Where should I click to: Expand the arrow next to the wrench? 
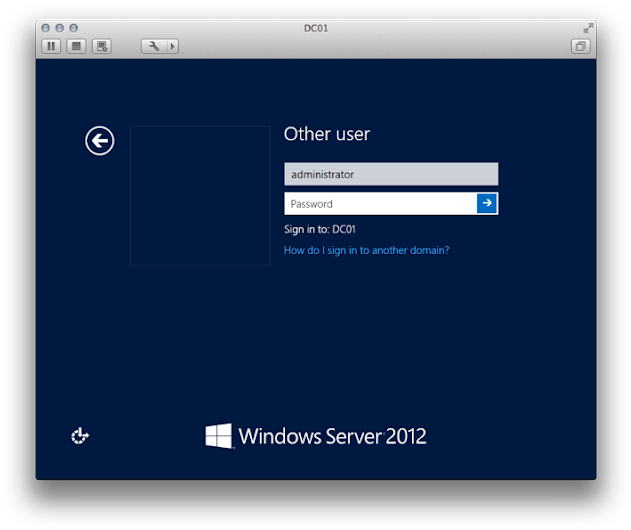click(173, 46)
